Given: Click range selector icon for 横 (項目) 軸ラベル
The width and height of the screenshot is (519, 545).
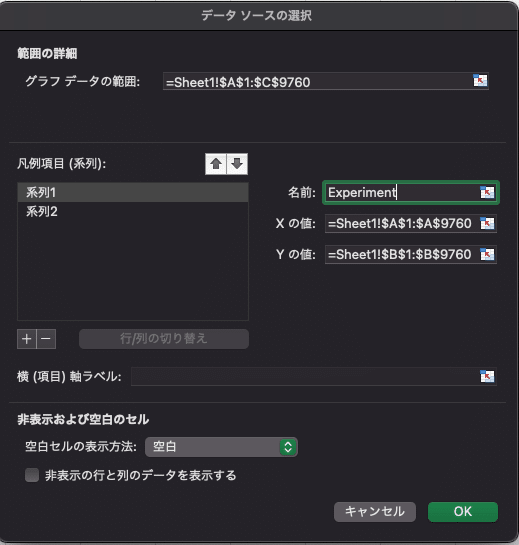Looking at the screenshot, I should click(x=487, y=376).
